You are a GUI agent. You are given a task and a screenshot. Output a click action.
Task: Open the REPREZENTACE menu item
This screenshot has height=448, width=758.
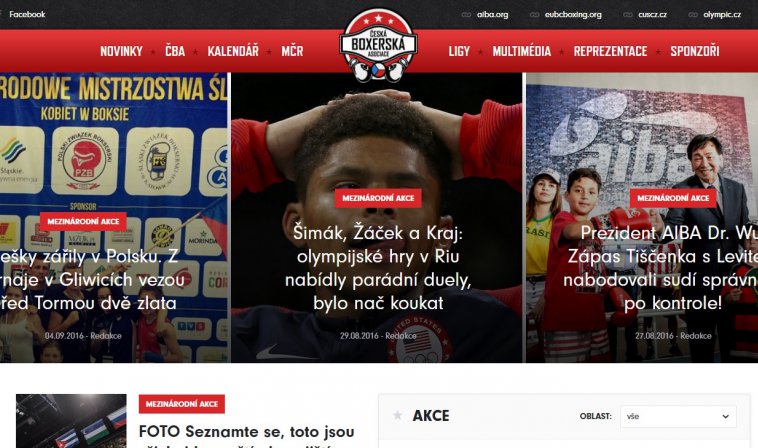click(610, 51)
